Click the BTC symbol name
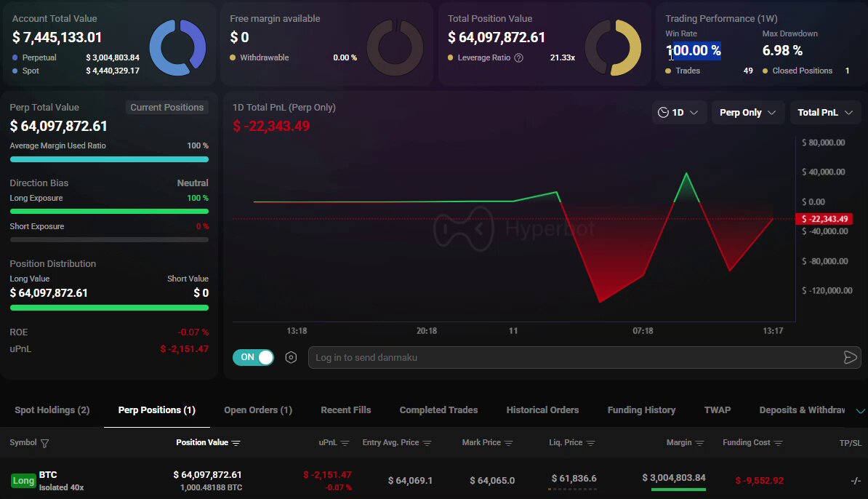The image size is (868, 499). (x=48, y=475)
